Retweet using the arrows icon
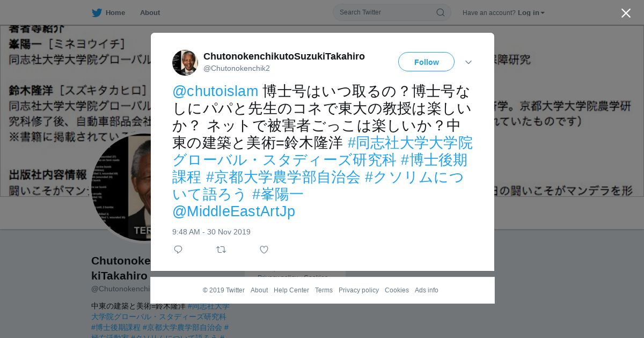Viewport: 644px width, 338px height. [x=221, y=249]
